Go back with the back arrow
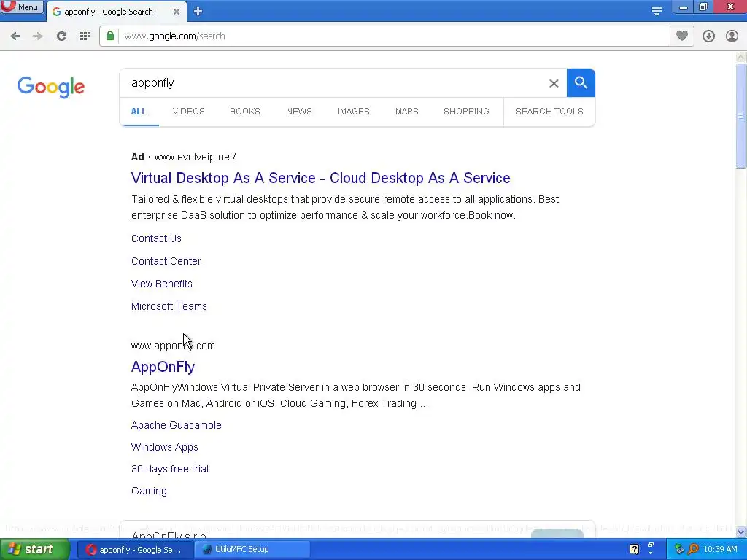This screenshot has height=560, width=747. tap(15, 36)
